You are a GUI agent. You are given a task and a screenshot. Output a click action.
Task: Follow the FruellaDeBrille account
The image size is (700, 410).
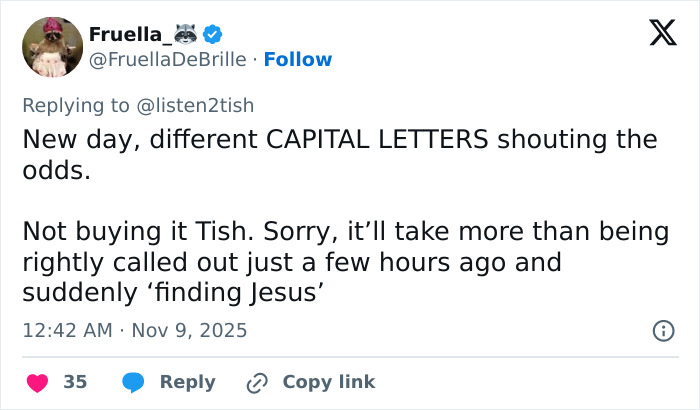296,59
